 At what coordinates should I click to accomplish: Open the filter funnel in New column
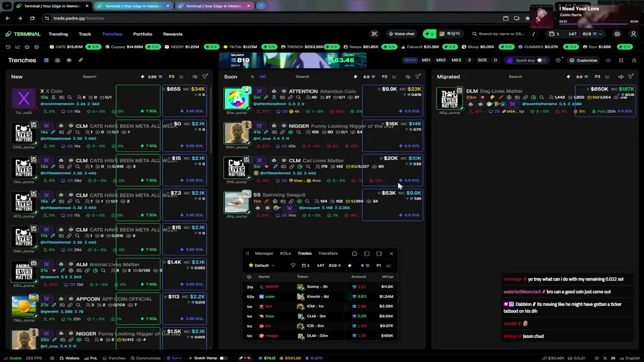pos(205,76)
